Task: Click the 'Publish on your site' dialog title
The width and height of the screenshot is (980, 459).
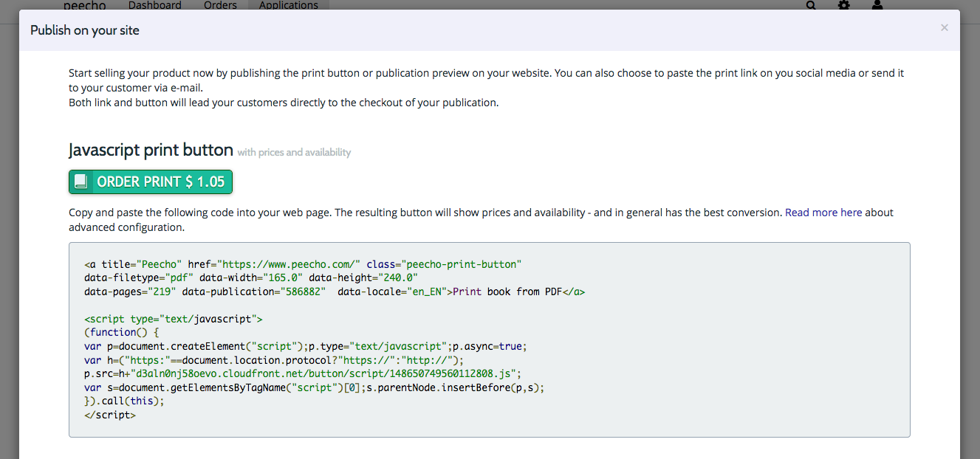Action: coord(85,30)
